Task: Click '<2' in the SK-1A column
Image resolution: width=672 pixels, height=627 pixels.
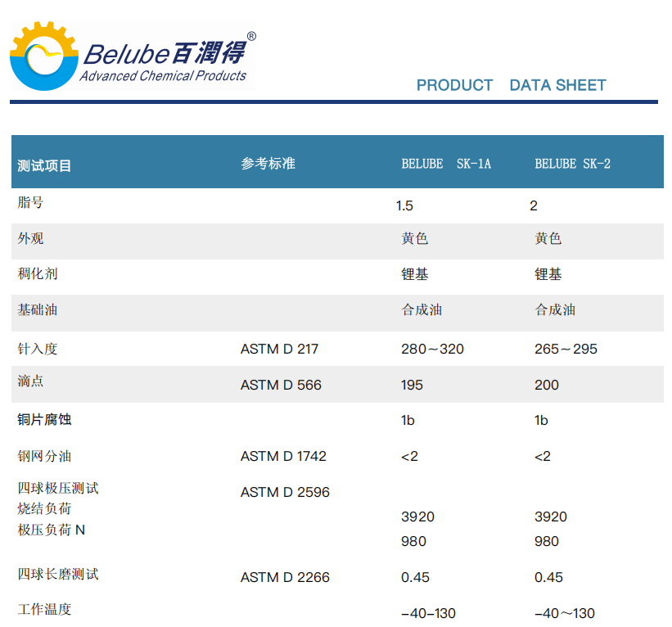Action: pyautogui.click(x=409, y=457)
